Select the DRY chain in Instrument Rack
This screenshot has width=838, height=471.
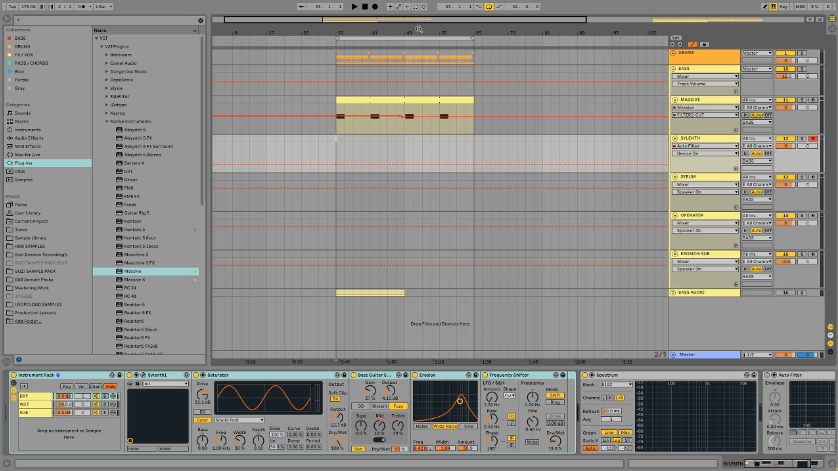(x=35, y=396)
